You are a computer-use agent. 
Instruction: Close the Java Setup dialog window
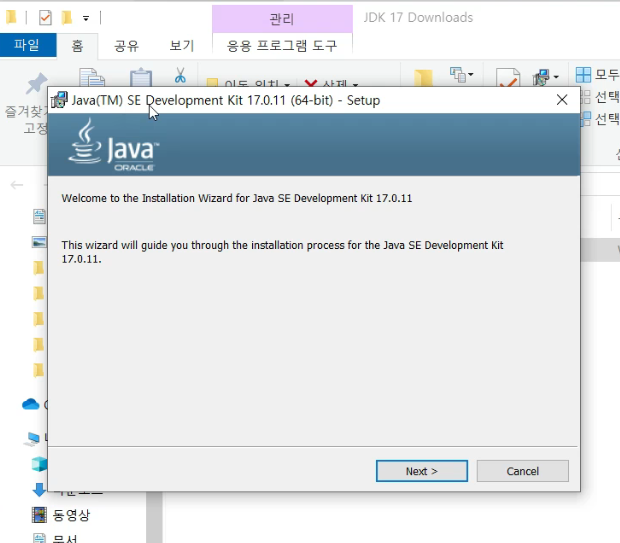pyautogui.click(x=562, y=100)
